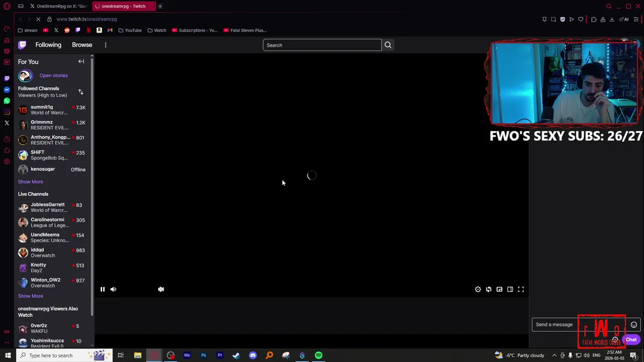Open Opera sidebar Messenger icon

[7, 89]
